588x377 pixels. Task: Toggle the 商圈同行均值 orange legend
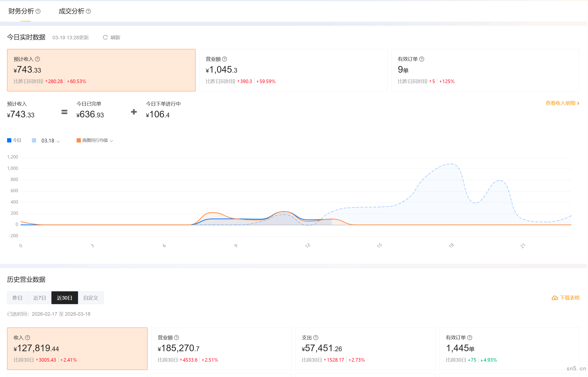point(78,140)
